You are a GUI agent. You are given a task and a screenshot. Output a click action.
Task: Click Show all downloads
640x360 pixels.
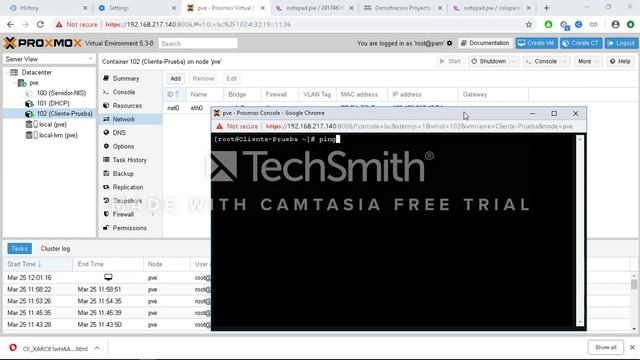coord(606,347)
